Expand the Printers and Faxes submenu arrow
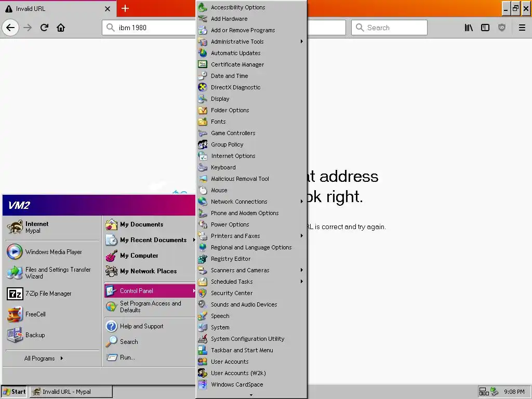 (302, 236)
